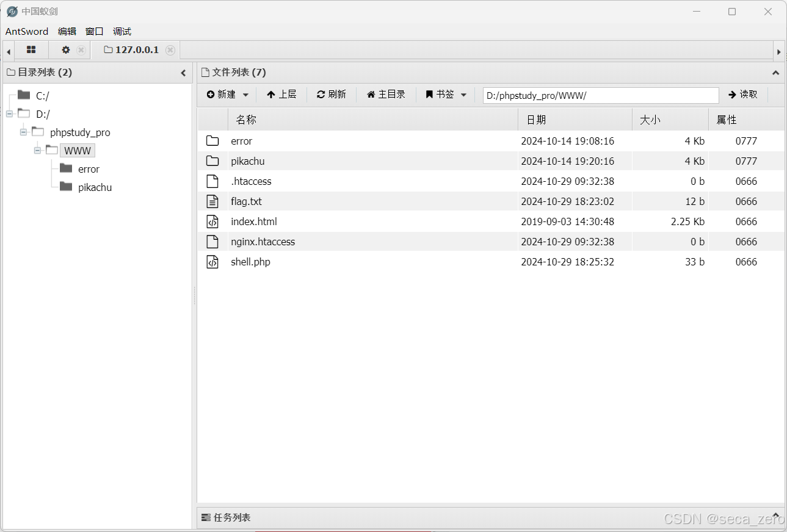
Task: Select error folder in directory tree
Action: (x=89, y=169)
